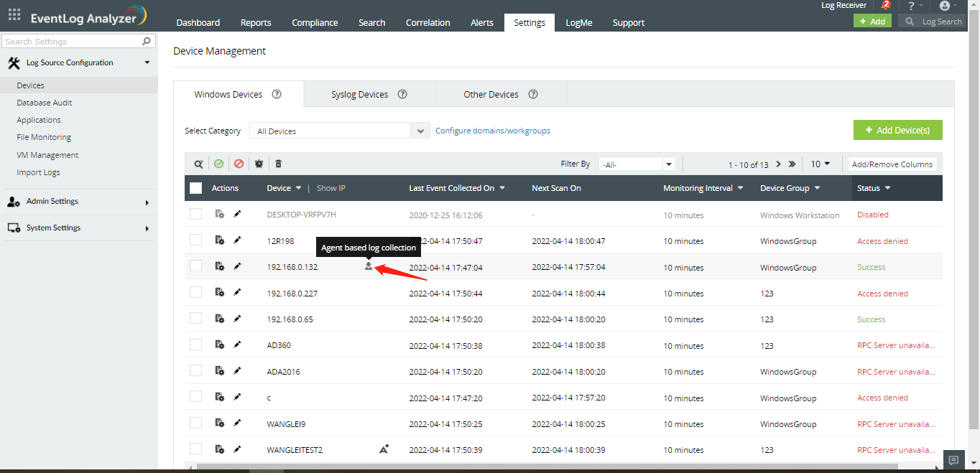Click the Log Search field
The width and height of the screenshot is (980, 473).
[932, 22]
